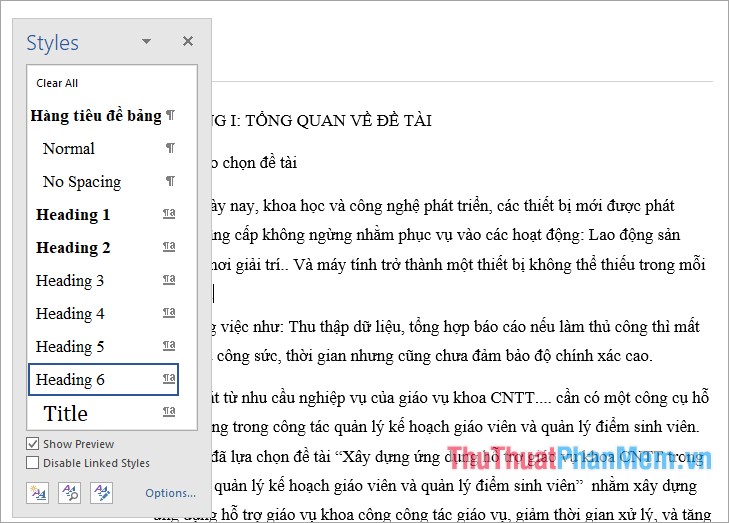Click the paragraph mark beside Hàng tiêu đề bảng
This screenshot has width=729, height=523.
[170, 115]
